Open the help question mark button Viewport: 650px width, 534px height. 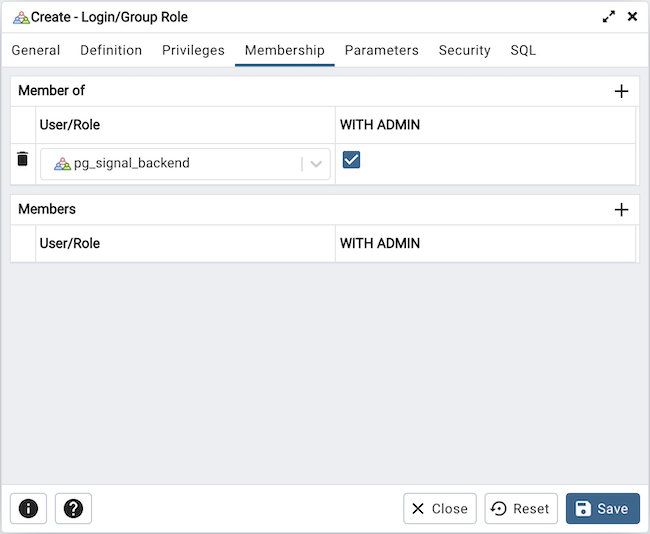coord(73,508)
